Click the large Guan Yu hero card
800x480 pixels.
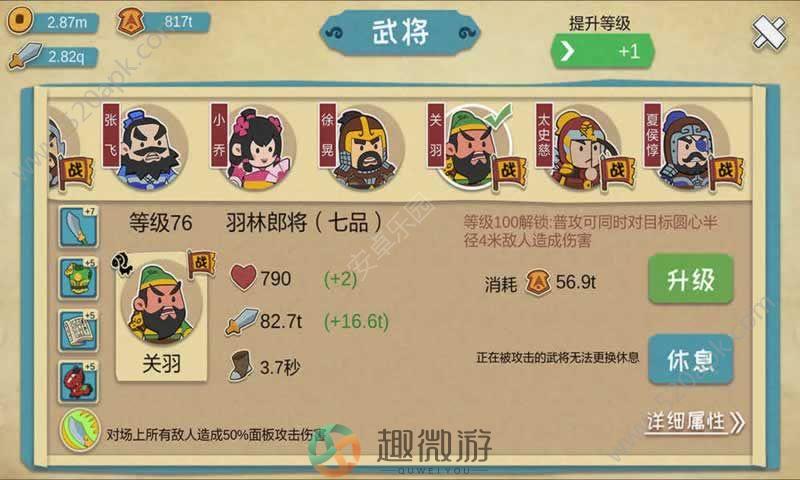(x=161, y=316)
